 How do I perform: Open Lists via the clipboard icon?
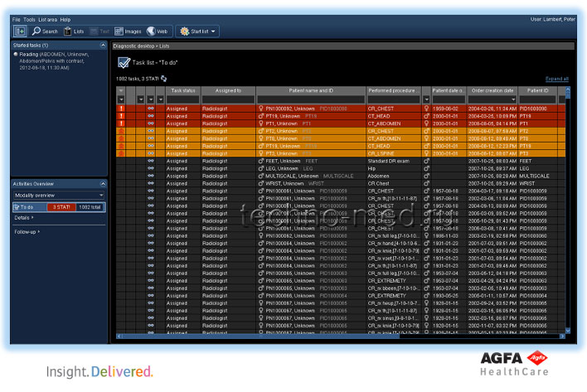(x=68, y=31)
